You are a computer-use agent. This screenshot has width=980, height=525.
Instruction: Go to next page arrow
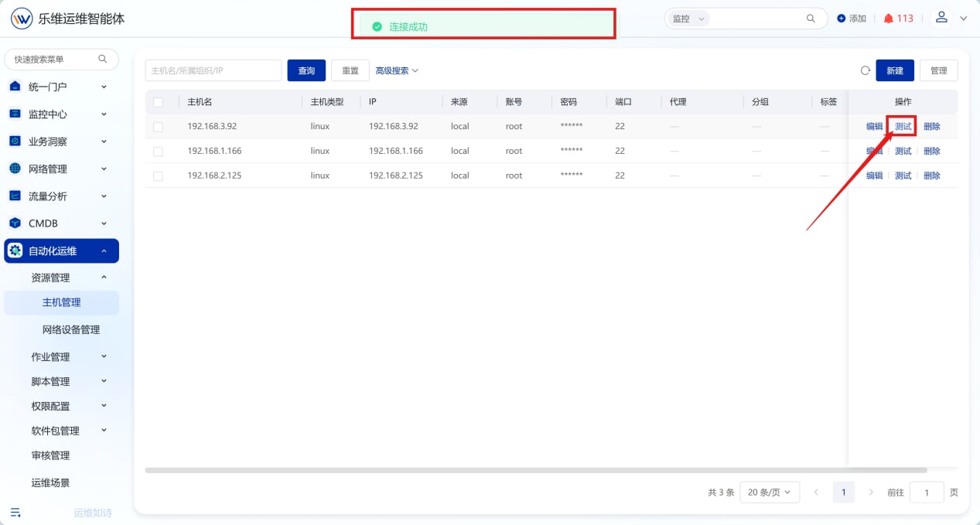coord(871,492)
